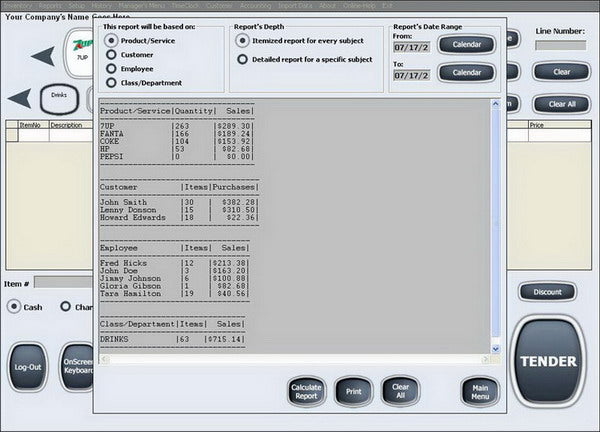Return to the Main Menu
The height and width of the screenshot is (432, 600).
pyautogui.click(x=480, y=392)
